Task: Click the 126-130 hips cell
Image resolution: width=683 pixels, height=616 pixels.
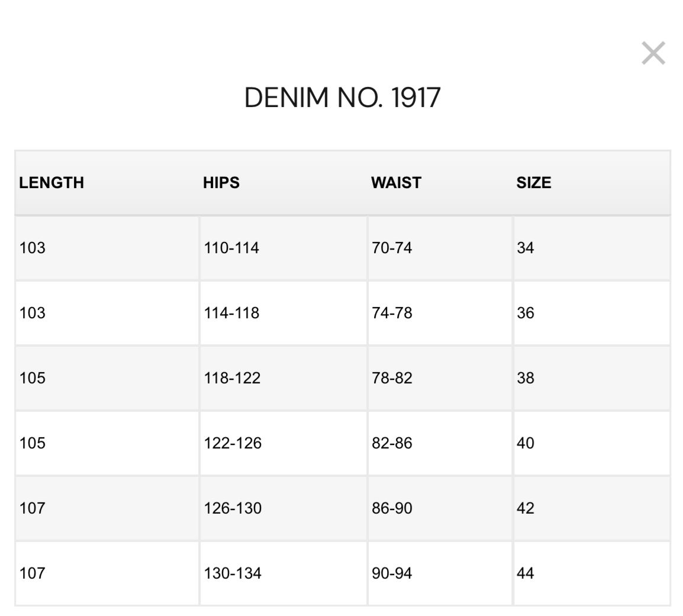Action: pos(233,508)
